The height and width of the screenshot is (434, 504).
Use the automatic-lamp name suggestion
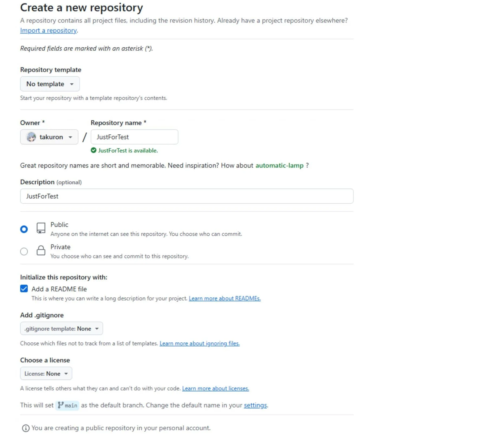[279, 165]
